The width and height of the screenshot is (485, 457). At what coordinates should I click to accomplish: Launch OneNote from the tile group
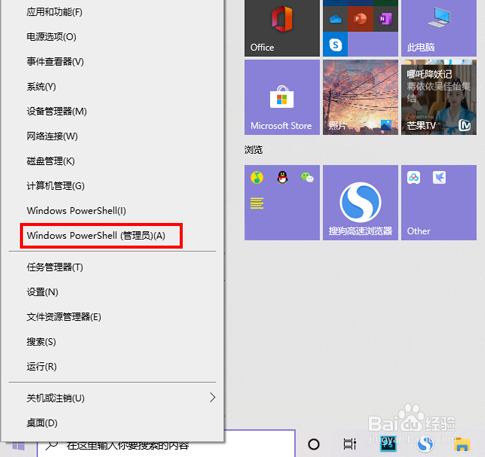pos(386,19)
